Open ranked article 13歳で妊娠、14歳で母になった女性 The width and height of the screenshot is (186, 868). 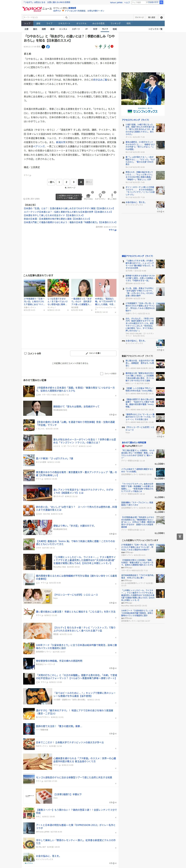(140, 129)
